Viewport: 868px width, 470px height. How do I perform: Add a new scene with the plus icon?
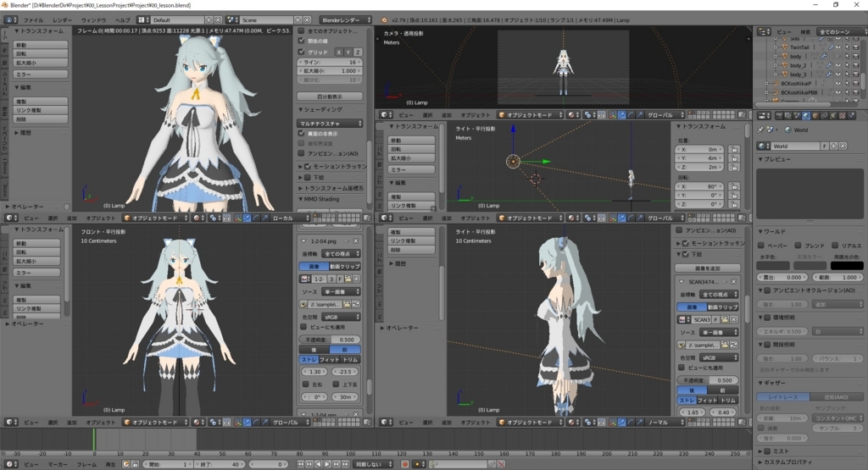298,20
